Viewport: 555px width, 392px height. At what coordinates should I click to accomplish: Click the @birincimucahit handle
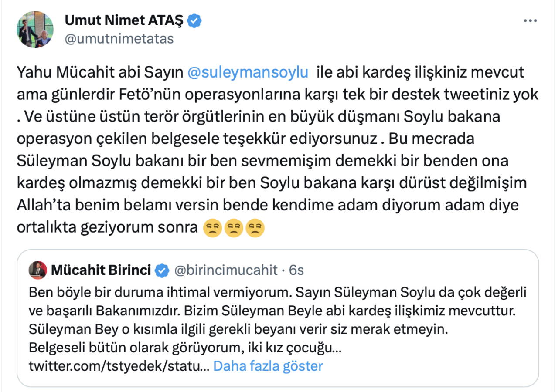pyautogui.click(x=226, y=270)
